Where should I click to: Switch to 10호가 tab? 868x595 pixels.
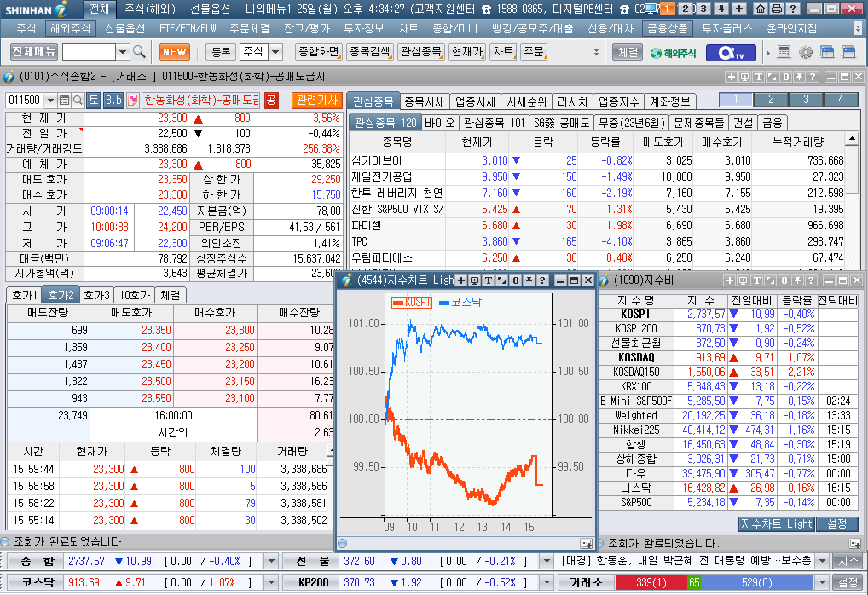[135, 295]
